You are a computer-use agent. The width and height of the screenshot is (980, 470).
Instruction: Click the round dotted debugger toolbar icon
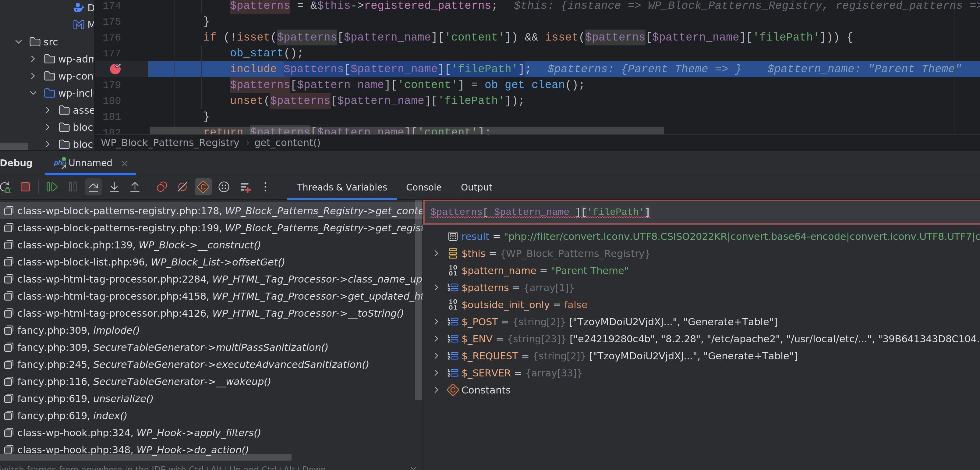pos(224,187)
